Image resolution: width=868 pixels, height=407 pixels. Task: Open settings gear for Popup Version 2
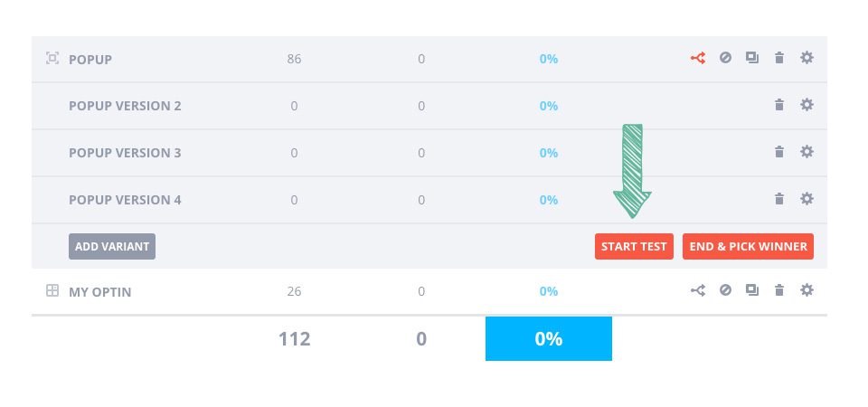(807, 106)
